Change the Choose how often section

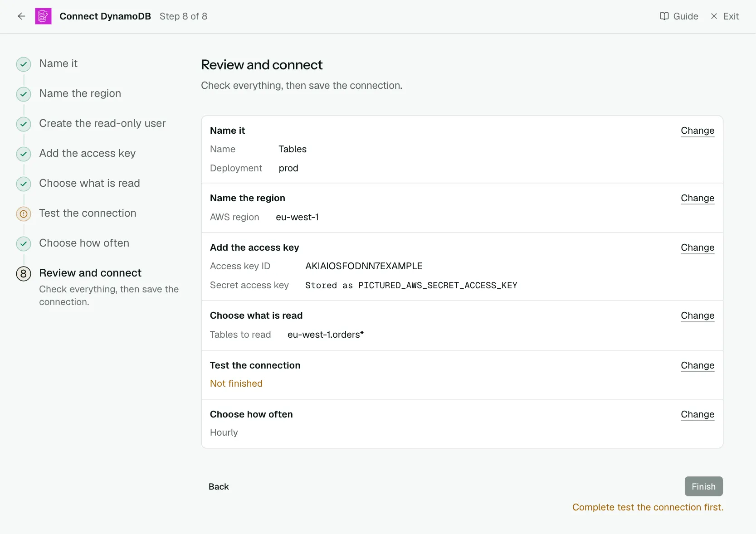tap(697, 414)
